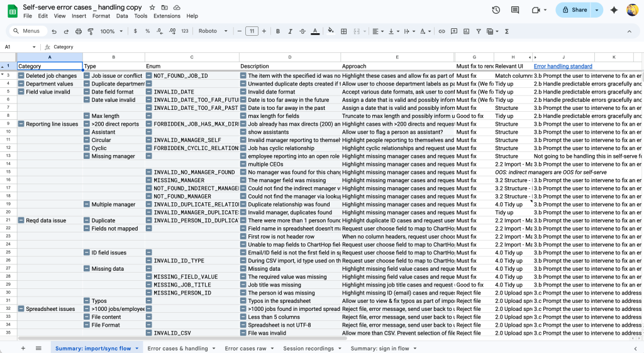Collapse the Reporting line issues group
The image size is (644, 353).
tap(21, 124)
